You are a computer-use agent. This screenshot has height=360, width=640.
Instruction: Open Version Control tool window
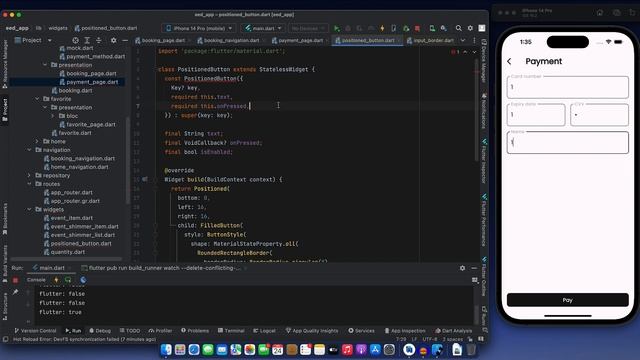(36, 331)
